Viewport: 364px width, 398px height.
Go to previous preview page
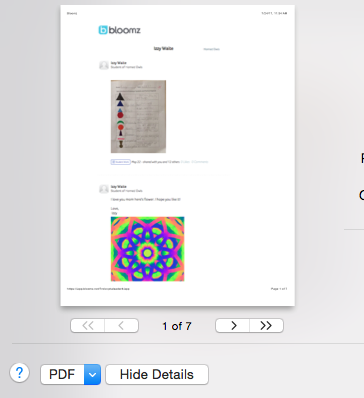click(x=121, y=326)
